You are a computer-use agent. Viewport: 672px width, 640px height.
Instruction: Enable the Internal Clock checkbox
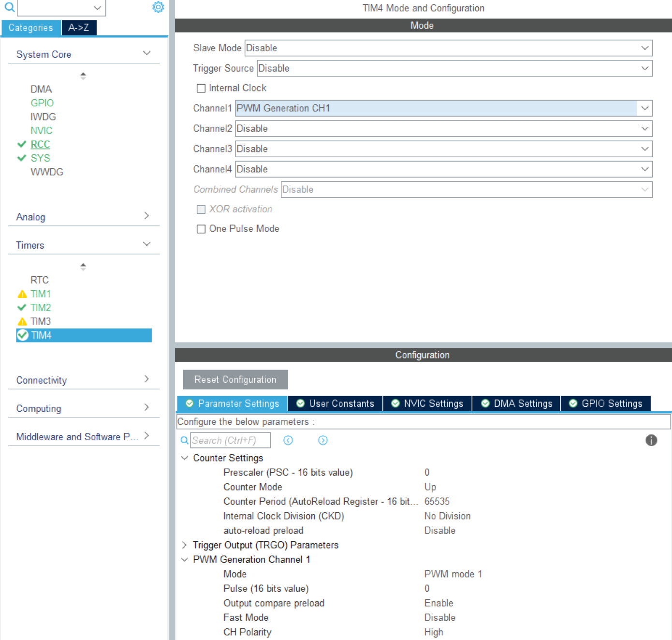point(201,88)
